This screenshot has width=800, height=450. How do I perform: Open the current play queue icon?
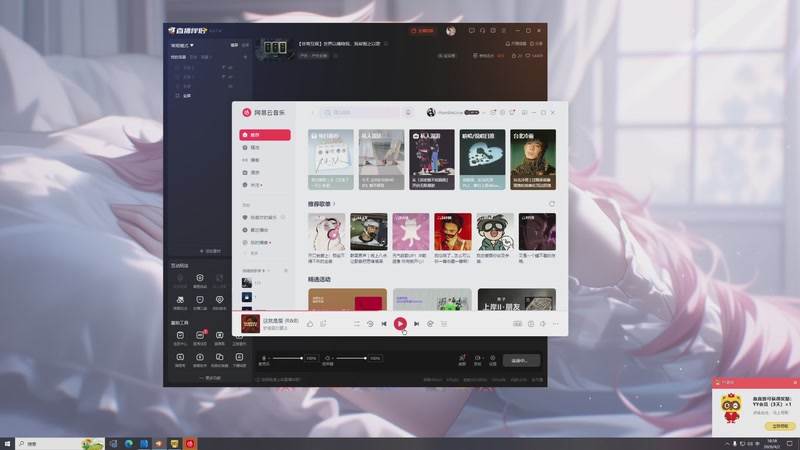[x=531, y=324]
